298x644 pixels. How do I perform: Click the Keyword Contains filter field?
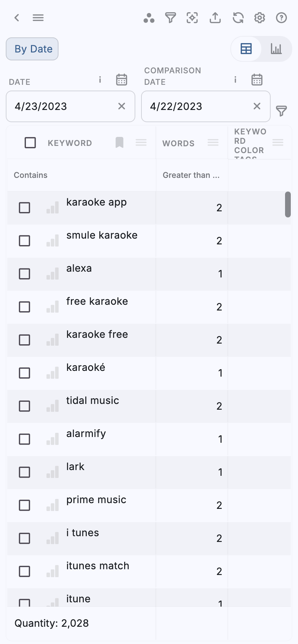(x=81, y=175)
